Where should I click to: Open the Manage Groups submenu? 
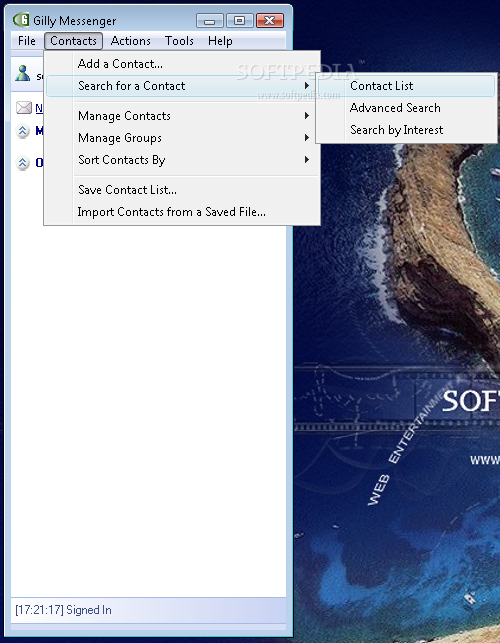(x=183, y=138)
